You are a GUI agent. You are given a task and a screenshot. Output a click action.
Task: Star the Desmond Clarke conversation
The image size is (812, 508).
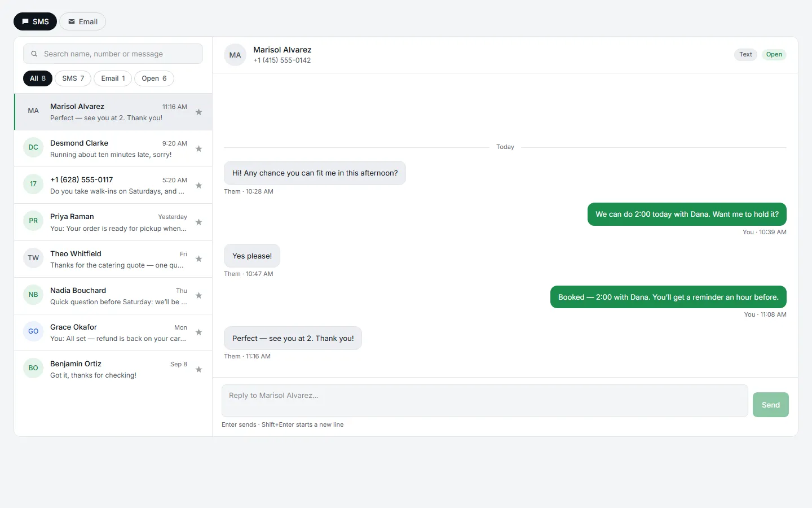click(198, 148)
